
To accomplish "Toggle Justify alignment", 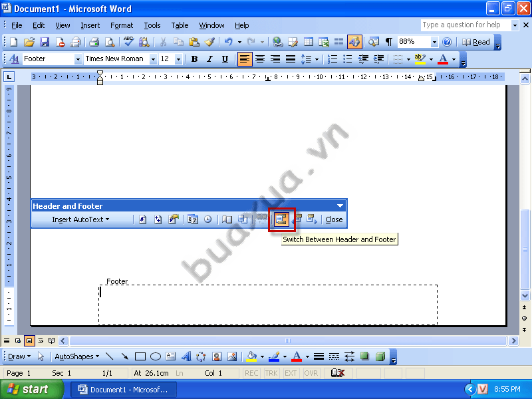I will pos(291,59).
